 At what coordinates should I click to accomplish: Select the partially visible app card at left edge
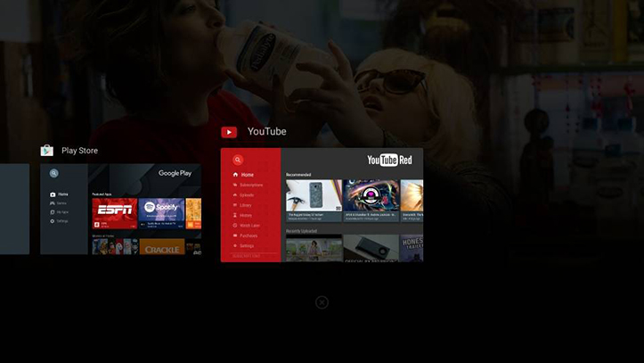pyautogui.click(x=15, y=209)
